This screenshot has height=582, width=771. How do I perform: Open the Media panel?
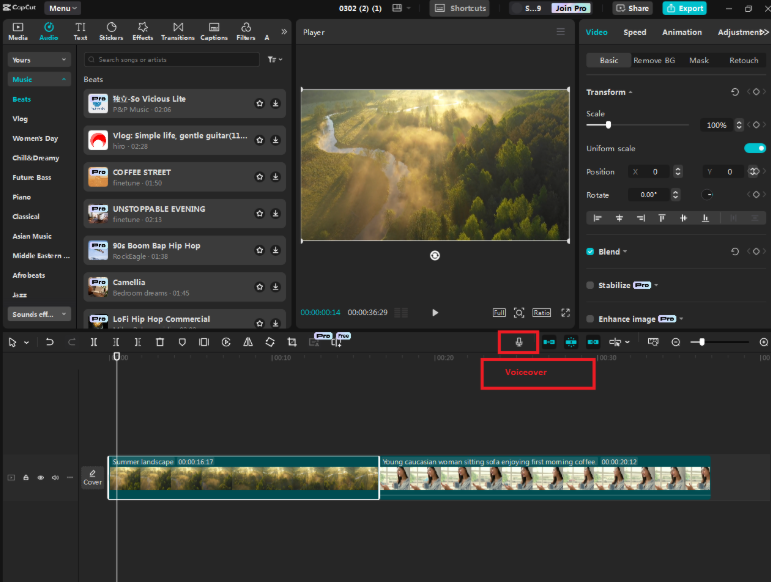18,31
